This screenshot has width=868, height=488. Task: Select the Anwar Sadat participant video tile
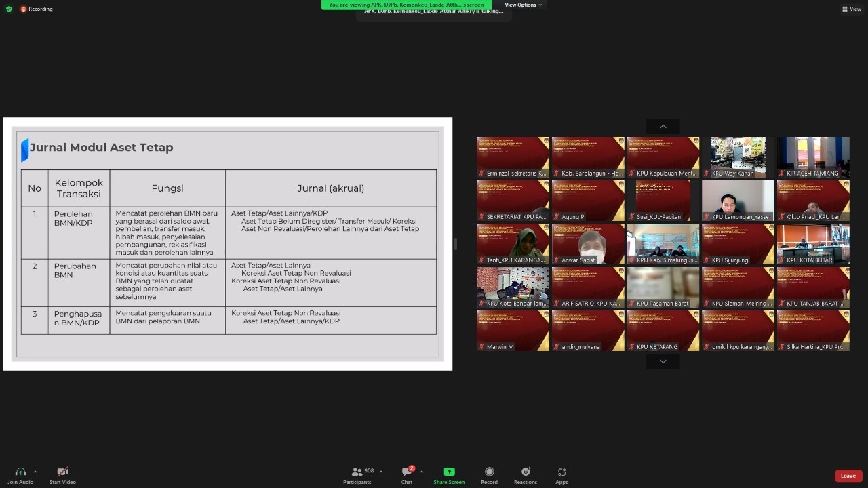[x=588, y=244]
